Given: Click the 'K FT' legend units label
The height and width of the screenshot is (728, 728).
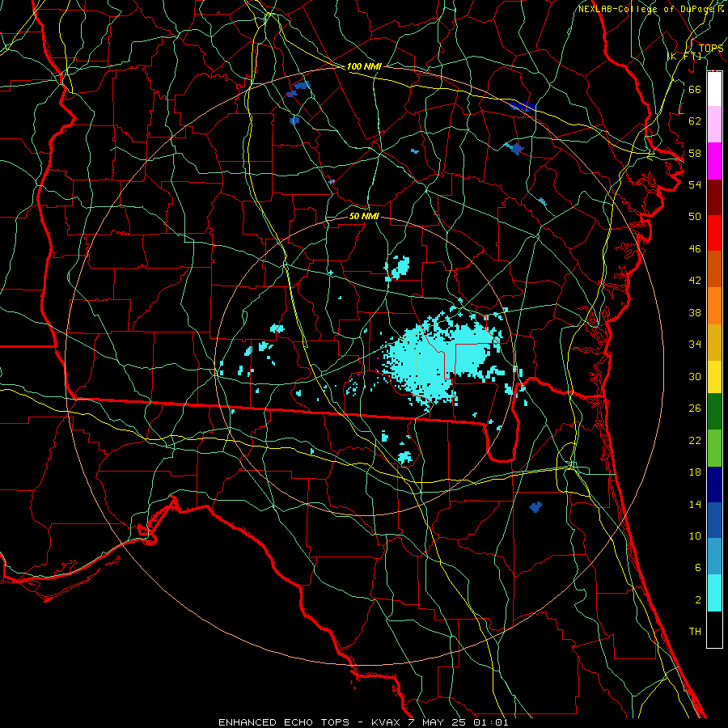Looking at the screenshot, I should click(684, 56).
